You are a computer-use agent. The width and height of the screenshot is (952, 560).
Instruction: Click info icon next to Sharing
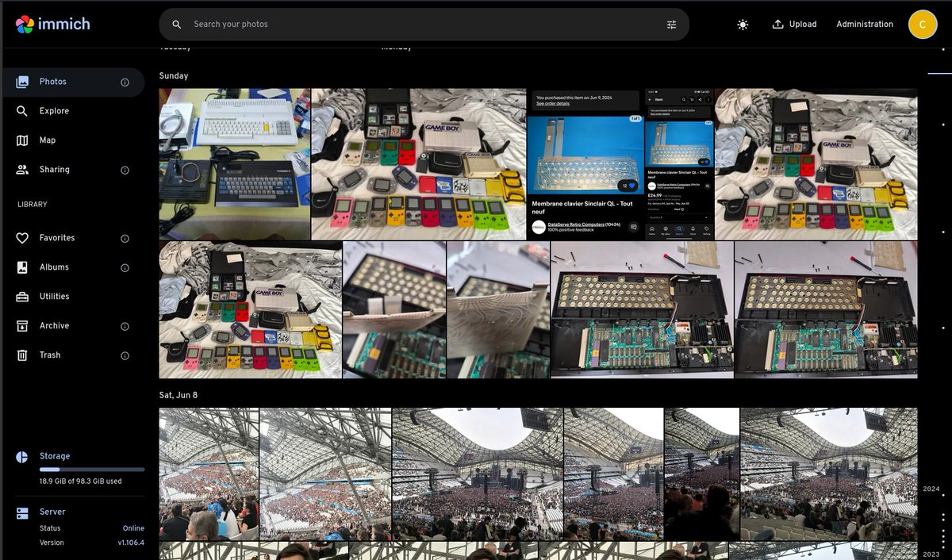(x=125, y=171)
